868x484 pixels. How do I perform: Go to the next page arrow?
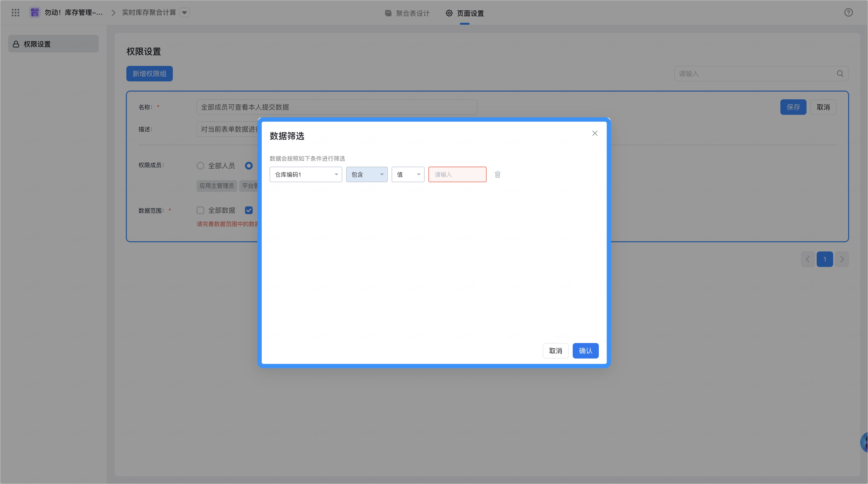point(842,259)
